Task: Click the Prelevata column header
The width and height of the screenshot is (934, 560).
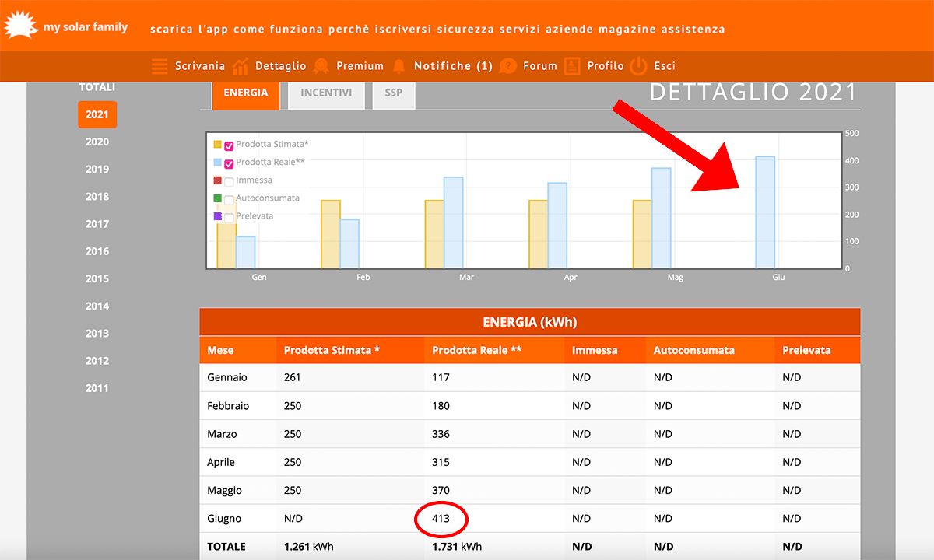Action: (806, 350)
